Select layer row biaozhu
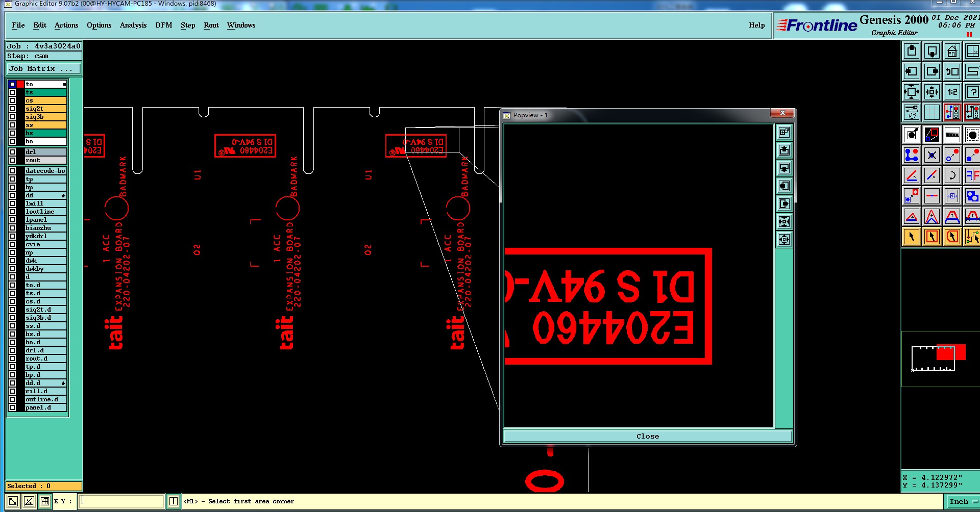The image size is (980, 512). [46, 228]
